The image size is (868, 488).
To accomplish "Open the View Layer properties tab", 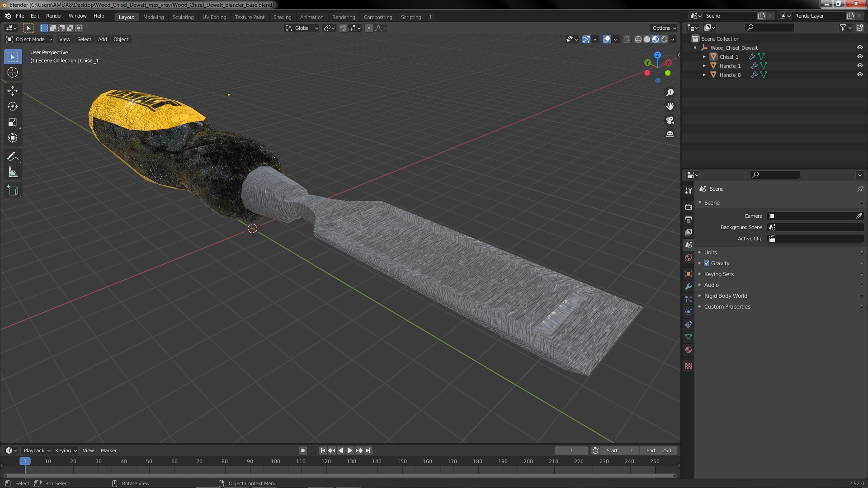I will click(x=689, y=232).
